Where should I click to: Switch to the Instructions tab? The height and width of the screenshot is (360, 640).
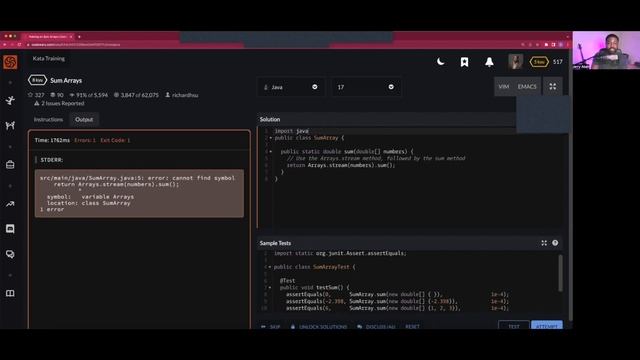[48, 120]
